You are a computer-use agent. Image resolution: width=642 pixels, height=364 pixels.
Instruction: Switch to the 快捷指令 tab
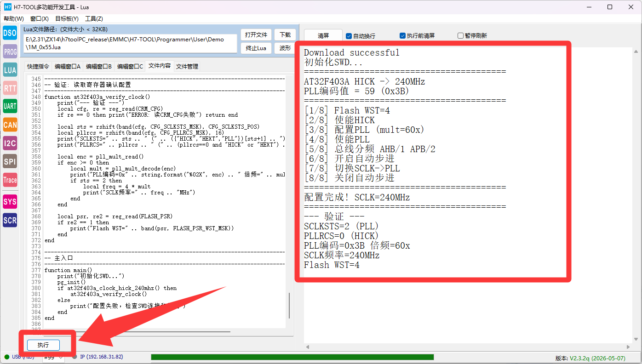point(38,67)
